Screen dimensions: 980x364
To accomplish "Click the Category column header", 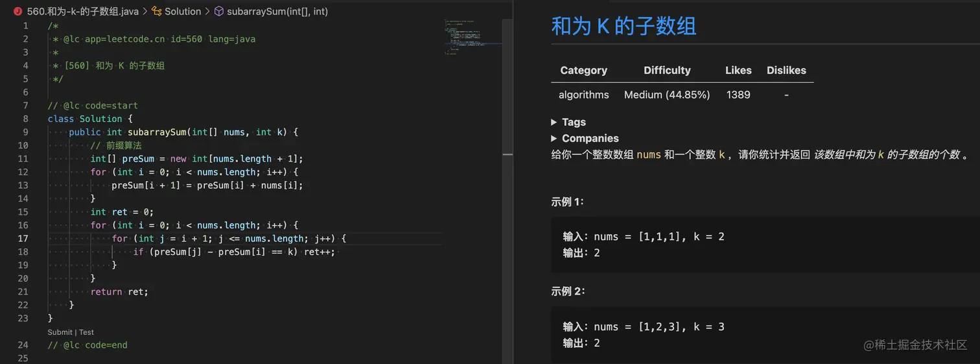I will click(x=583, y=70).
